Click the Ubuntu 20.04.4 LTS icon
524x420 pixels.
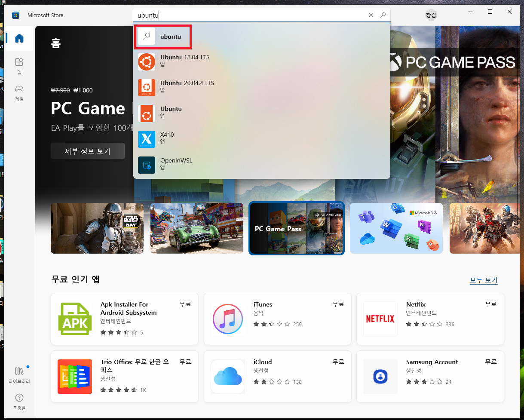pyautogui.click(x=147, y=88)
